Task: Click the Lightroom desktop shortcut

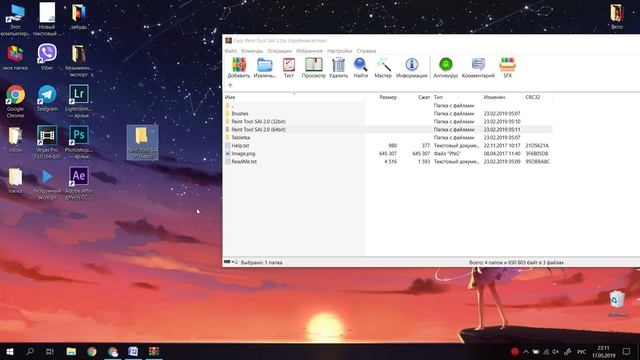Action: click(x=79, y=101)
